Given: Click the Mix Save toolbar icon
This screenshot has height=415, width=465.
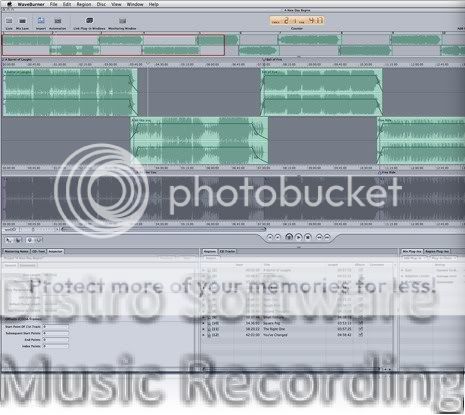Looking at the screenshot, I should click(x=22, y=21).
